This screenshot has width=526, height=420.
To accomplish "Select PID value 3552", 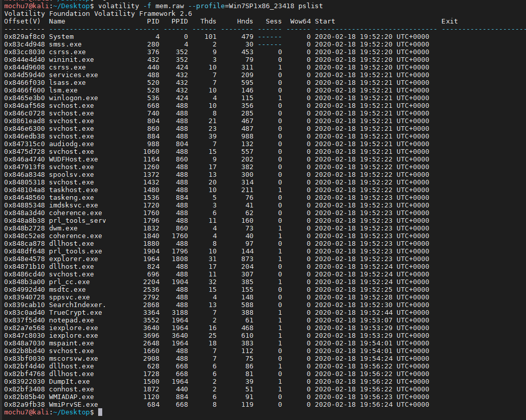I will 151,320.
